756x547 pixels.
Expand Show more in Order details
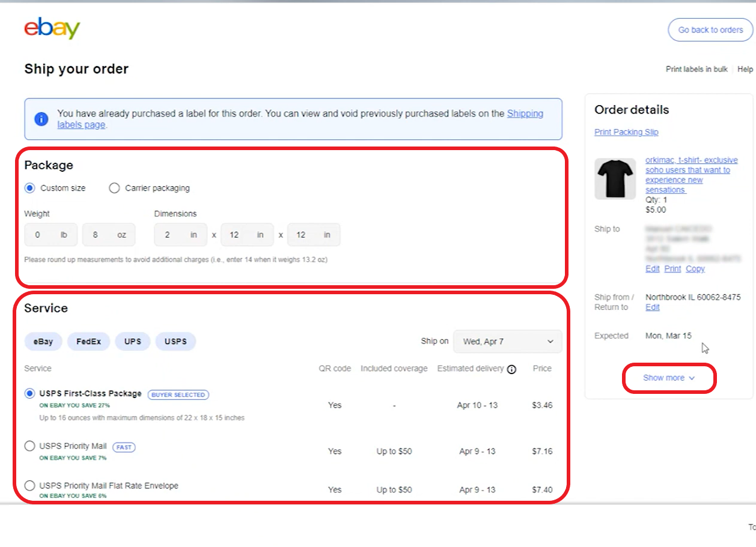[668, 378]
